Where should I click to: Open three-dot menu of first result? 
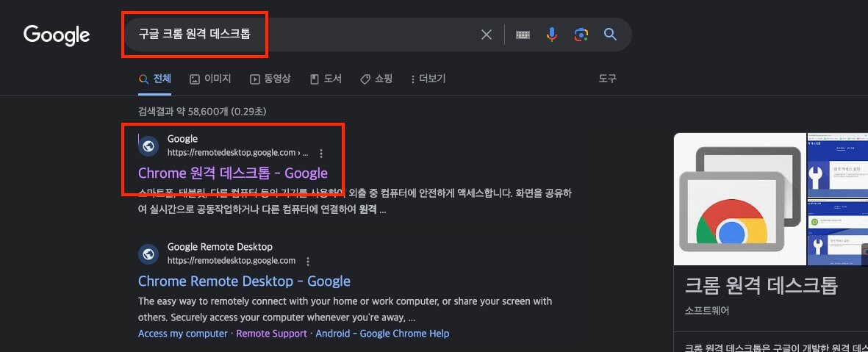321,153
